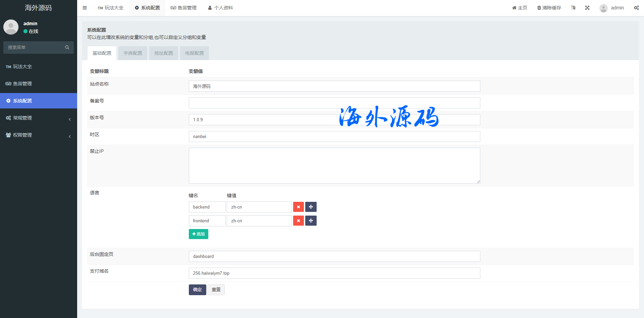The width and height of the screenshot is (644, 318).
Task: Click the 禁止IP text area
Action: click(334, 166)
